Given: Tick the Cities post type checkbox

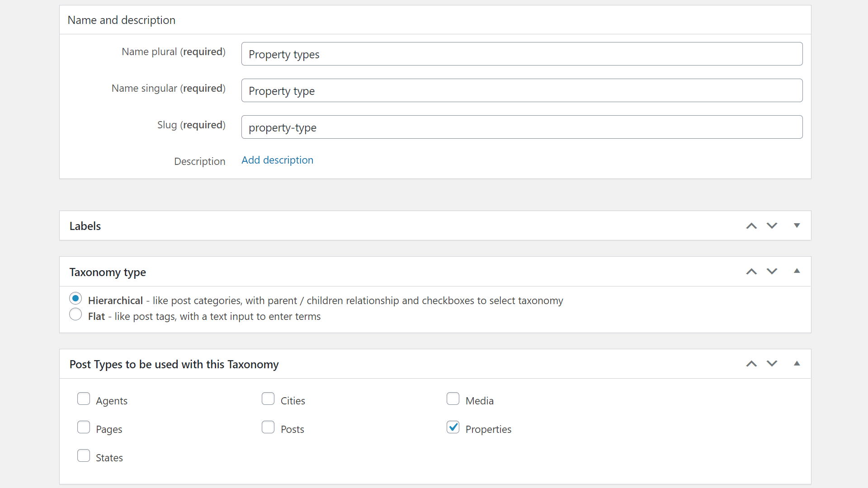Looking at the screenshot, I should coord(268,399).
